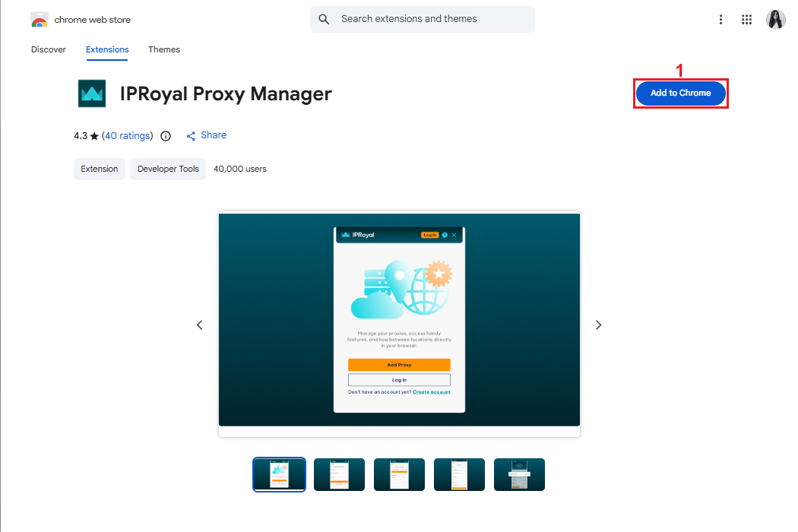Click the ratings info icon
Image resolution: width=798 pixels, height=532 pixels.
(x=166, y=136)
